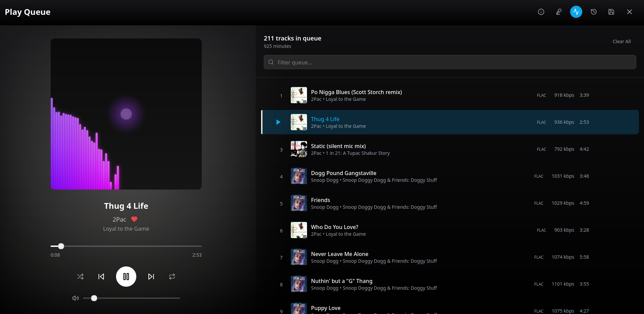Click the 2Pac artist name under title

[119, 219]
